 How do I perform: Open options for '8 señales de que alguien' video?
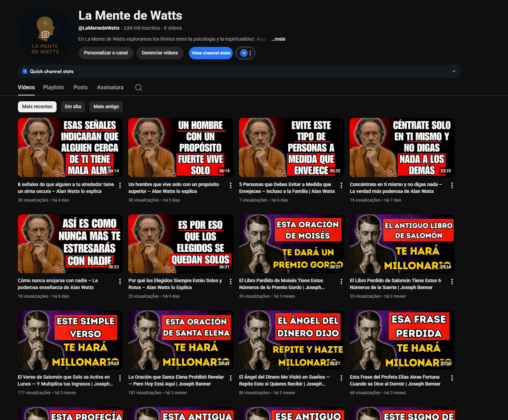point(120,185)
